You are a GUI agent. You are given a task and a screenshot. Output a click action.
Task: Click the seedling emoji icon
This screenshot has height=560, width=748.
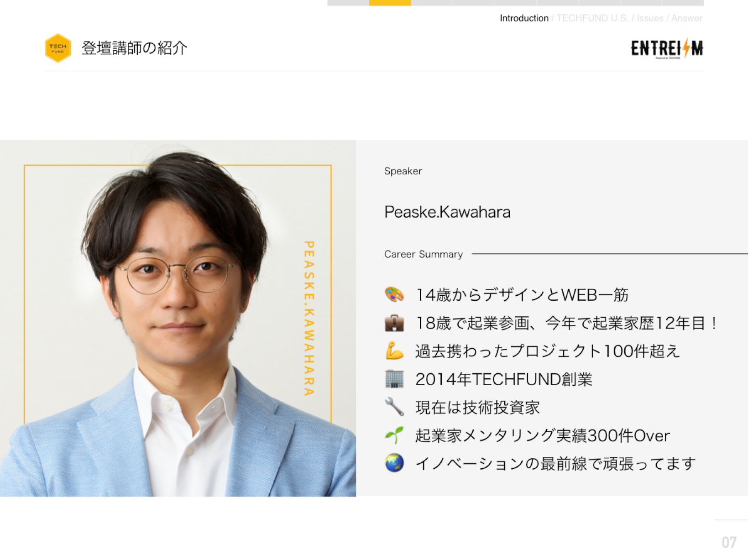(394, 435)
